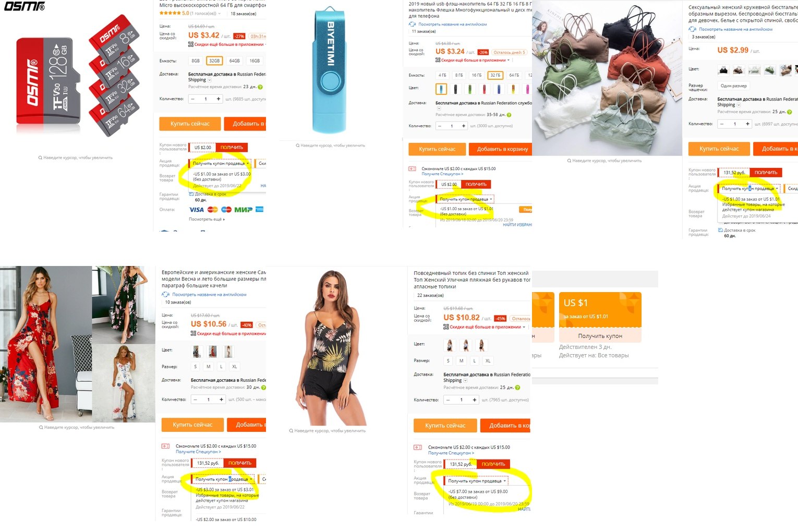Decrease quantity with minus icon, 6997 шт. listing

click(x=722, y=124)
